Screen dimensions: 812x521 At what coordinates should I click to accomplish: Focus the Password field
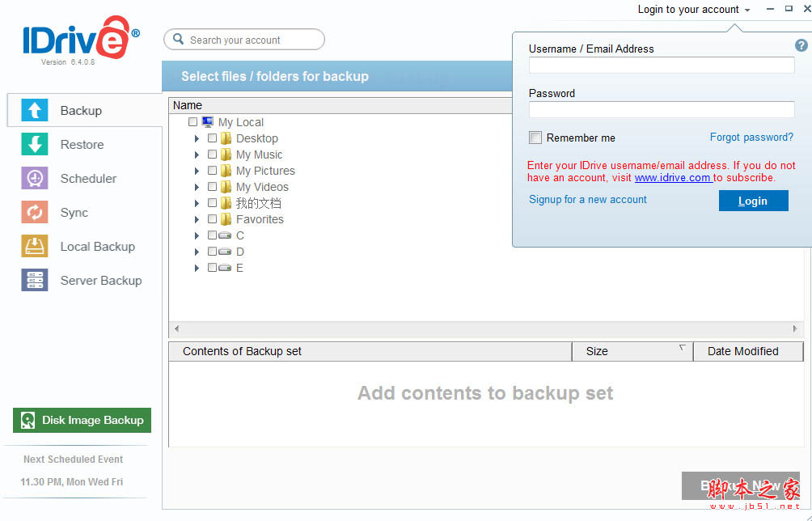point(662,109)
